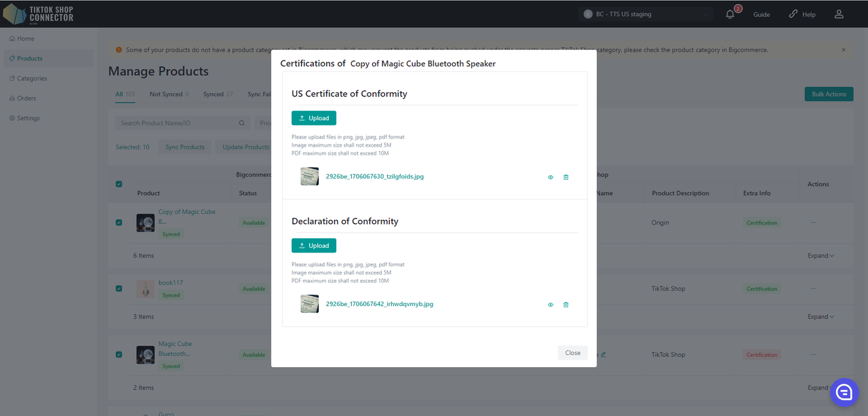Delete the tzilgfoids.jpg file with trash icon
The image size is (868, 416).
(x=566, y=177)
